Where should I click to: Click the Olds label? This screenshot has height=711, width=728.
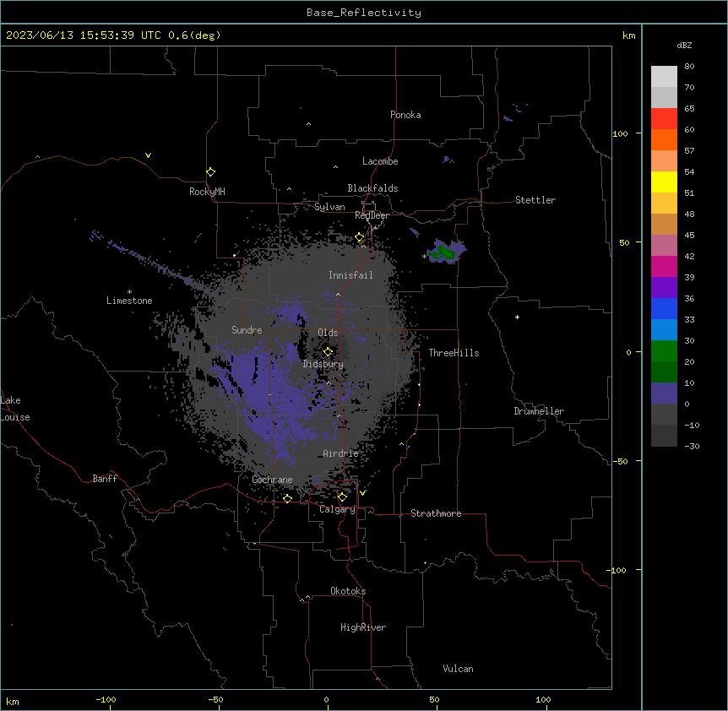[328, 333]
